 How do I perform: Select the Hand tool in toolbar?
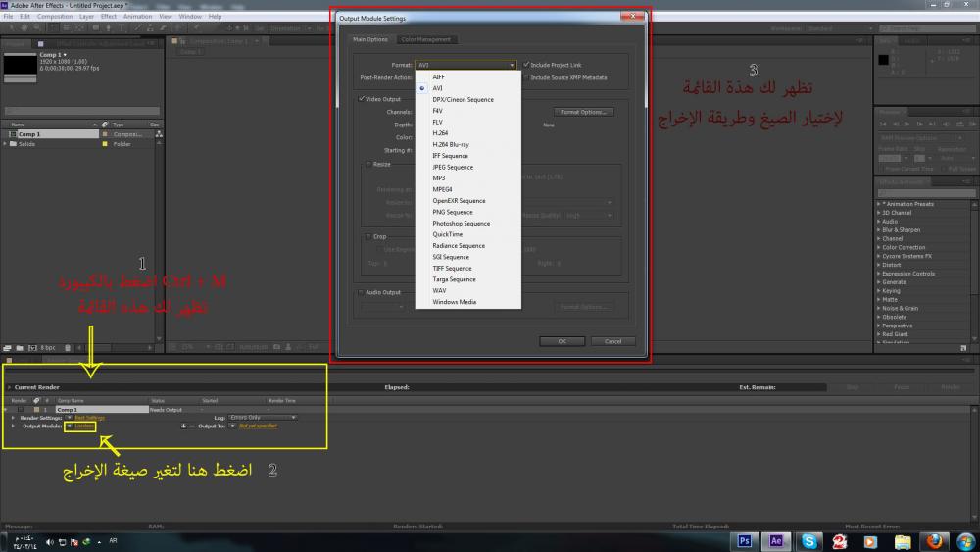click(x=24, y=28)
